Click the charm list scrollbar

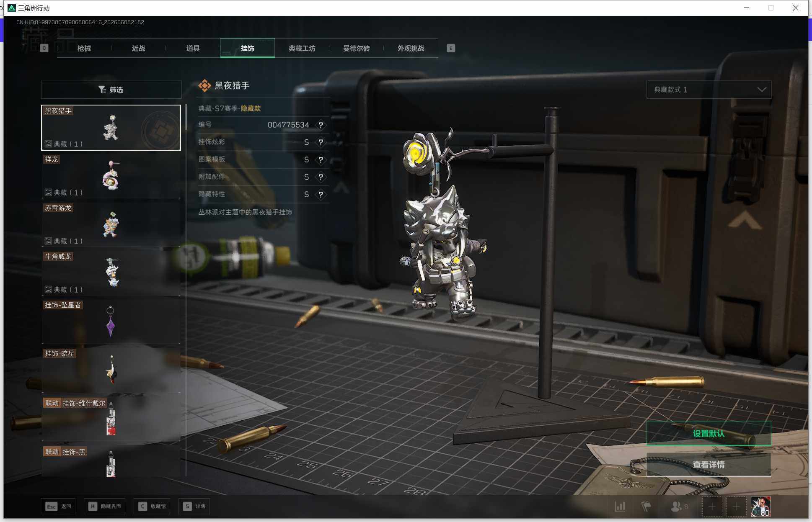pos(186,118)
